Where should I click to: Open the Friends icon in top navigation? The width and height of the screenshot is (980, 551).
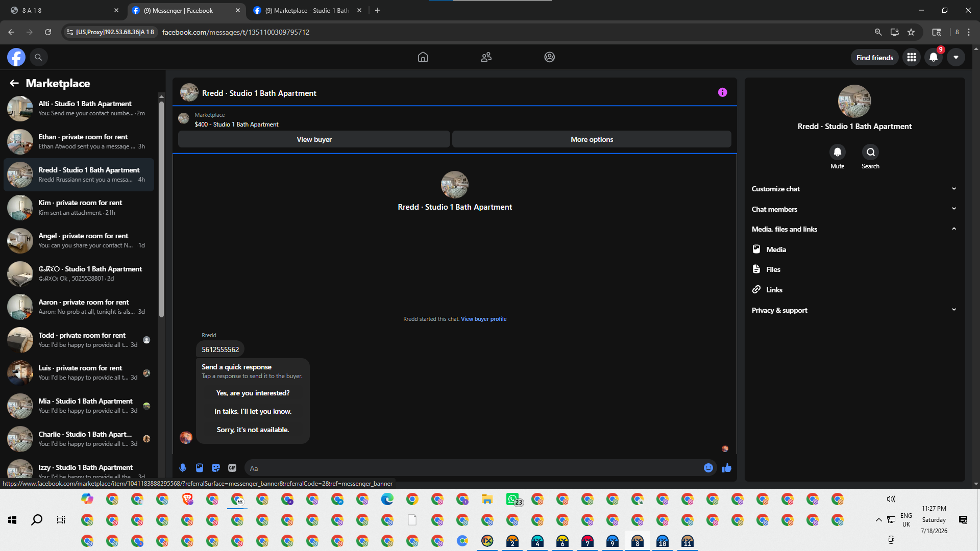click(x=486, y=57)
